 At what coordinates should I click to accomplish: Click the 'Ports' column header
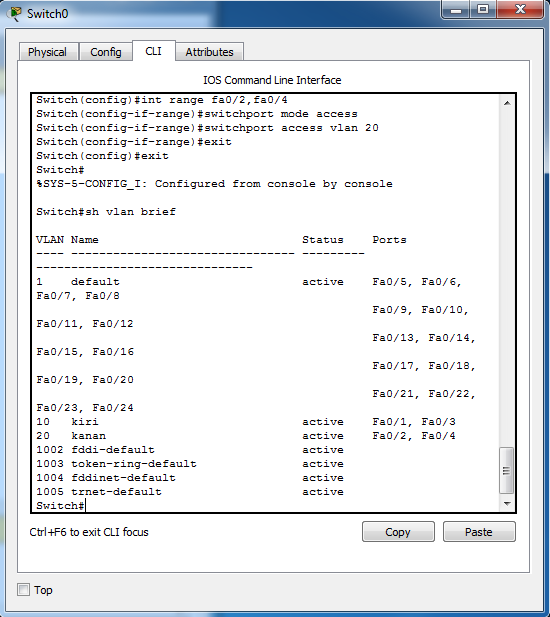pyautogui.click(x=389, y=240)
